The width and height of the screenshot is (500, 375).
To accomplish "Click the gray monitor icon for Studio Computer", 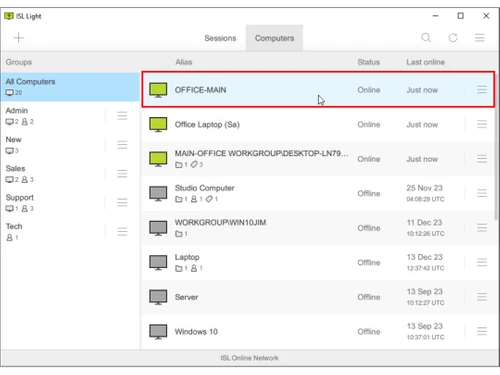I will coord(158,194).
